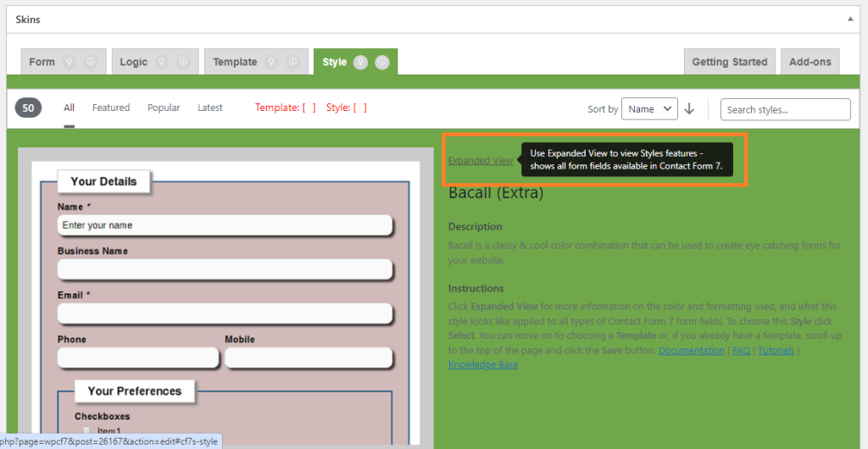Viewport: 868px width, 449px height.
Task: Tick the Item 1 checkbox in preview
Action: [x=86, y=431]
